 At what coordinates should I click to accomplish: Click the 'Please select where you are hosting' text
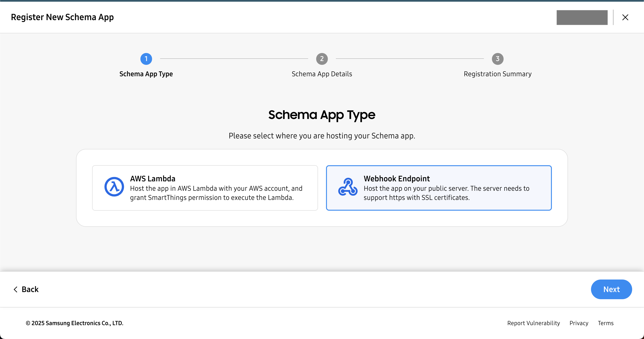pyautogui.click(x=322, y=136)
